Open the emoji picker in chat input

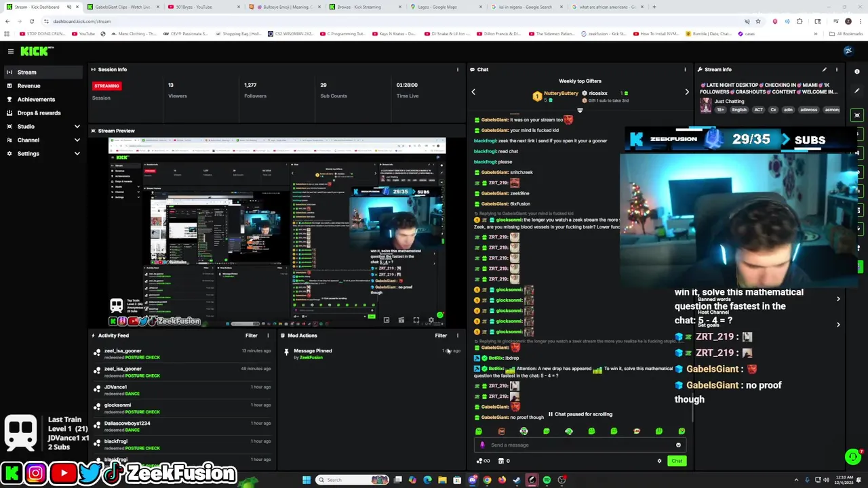click(x=678, y=445)
